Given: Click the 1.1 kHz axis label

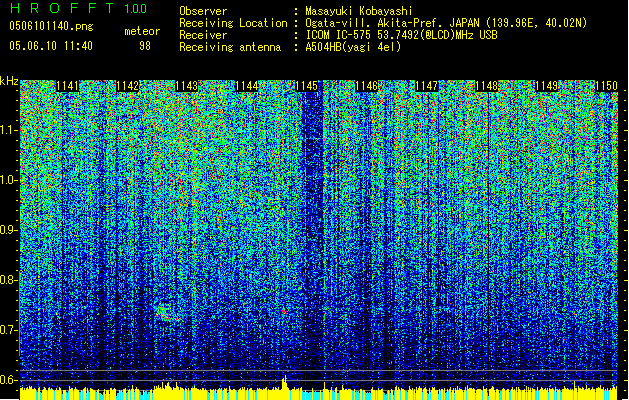Looking at the screenshot, I should pos(8,130).
